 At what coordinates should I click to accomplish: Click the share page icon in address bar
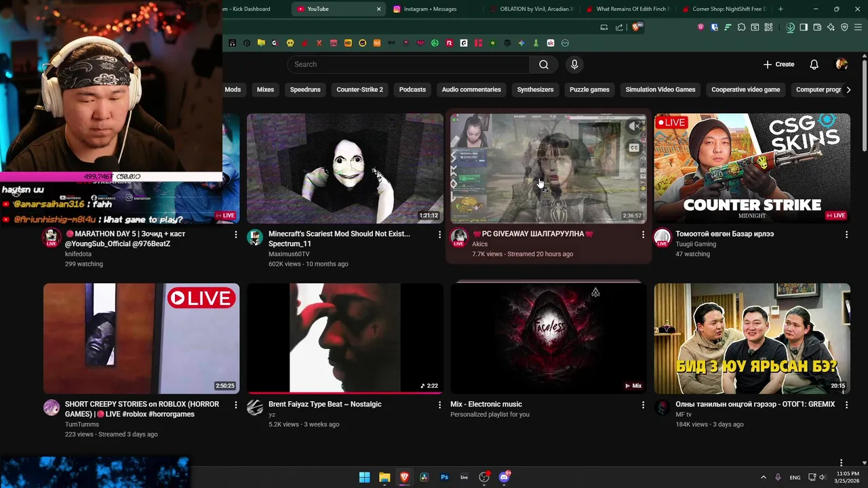tap(619, 27)
